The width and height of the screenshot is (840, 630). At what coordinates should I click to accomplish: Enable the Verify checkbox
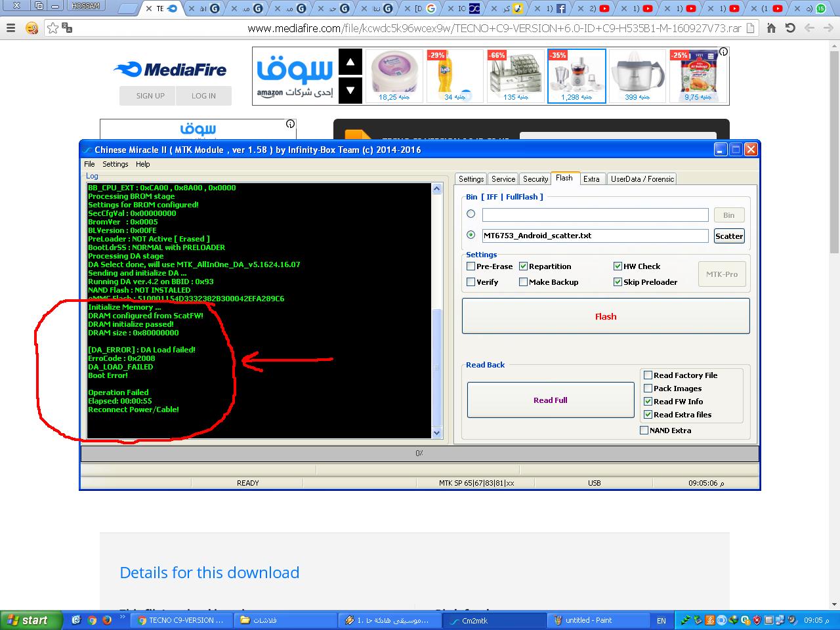click(x=471, y=282)
